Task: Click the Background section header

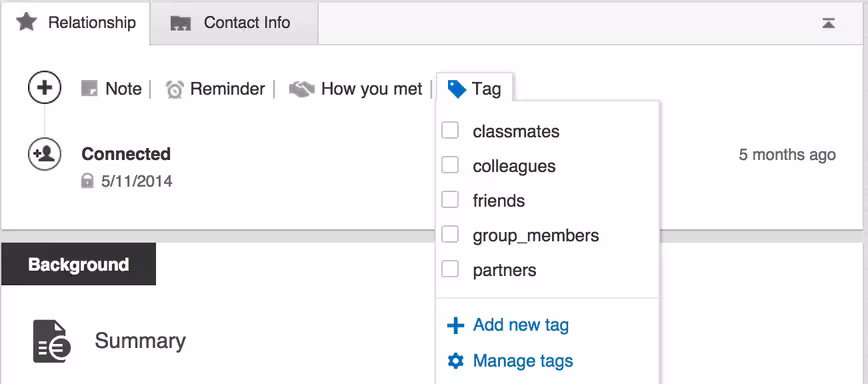Action: (79, 264)
